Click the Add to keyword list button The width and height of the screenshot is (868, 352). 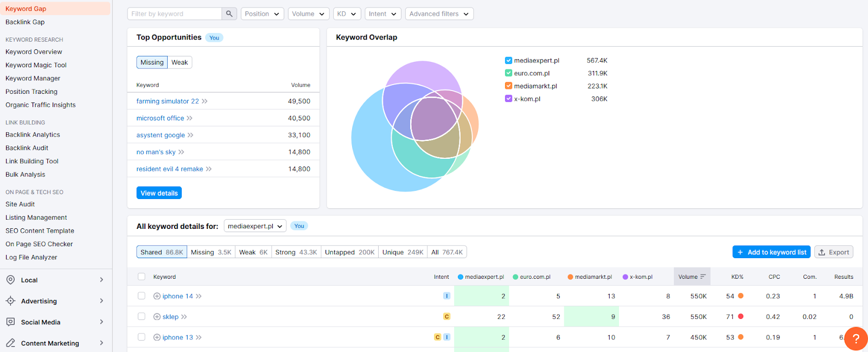tap(771, 252)
